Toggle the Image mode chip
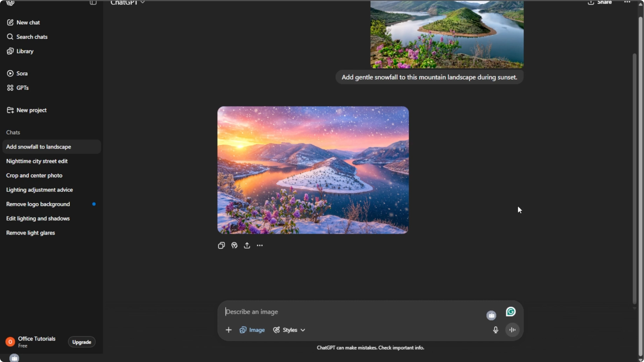 pos(252,330)
